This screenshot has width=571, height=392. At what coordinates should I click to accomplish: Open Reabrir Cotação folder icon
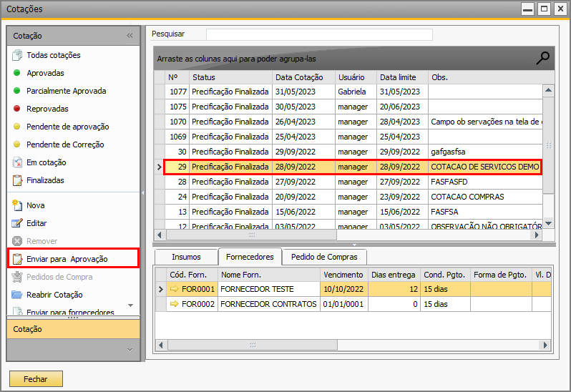[17, 295]
